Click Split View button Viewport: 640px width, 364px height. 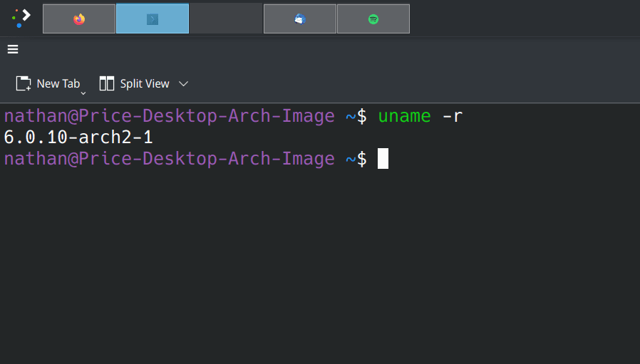134,83
